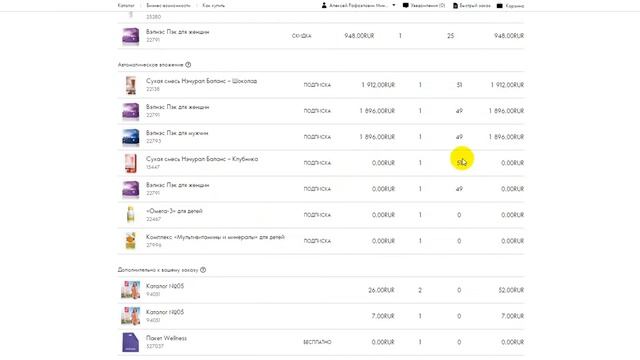640x360 pixels.
Task: Open the Бизнес возможность menu item
Action: pos(168,6)
